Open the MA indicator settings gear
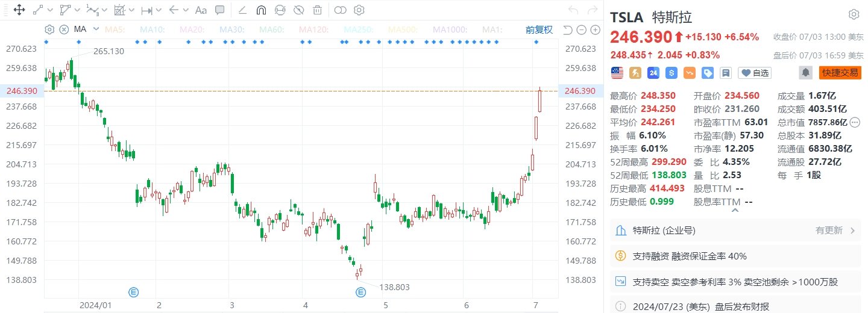Image resolution: width=868 pixels, height=313 pixels. (49, 29)
